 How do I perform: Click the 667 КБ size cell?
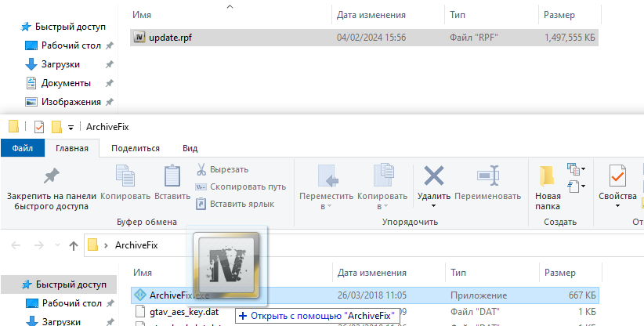click(x=581, y=295)
